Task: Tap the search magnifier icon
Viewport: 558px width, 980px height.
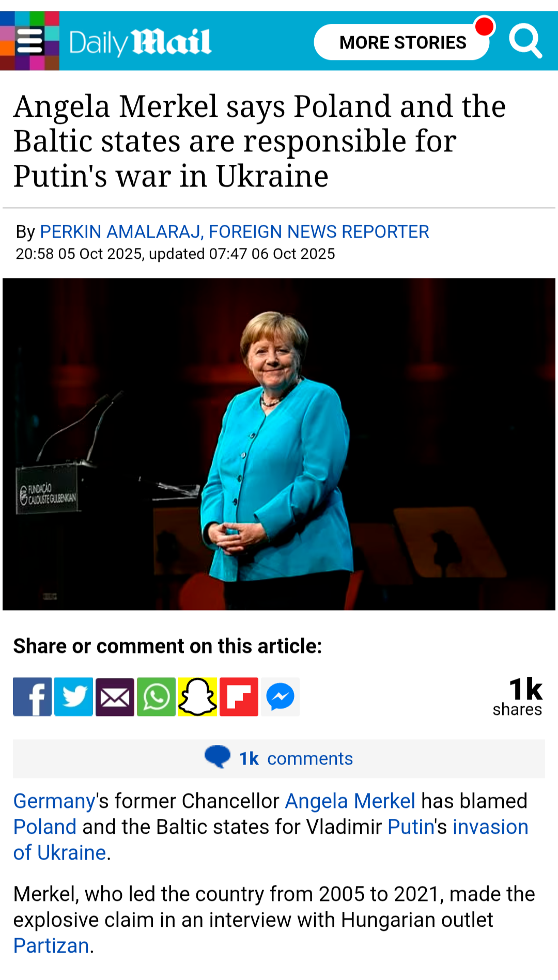Action: 525,41
